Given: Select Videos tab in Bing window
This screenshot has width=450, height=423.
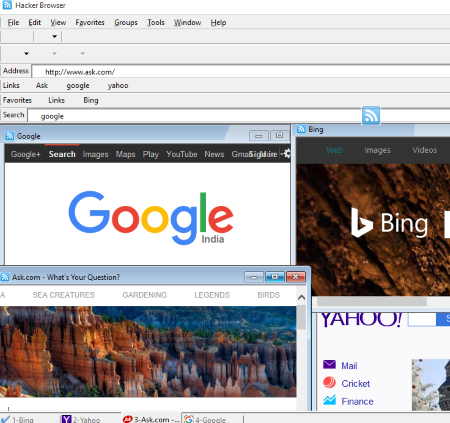Looking at the screenshot, I should coord(424,150).
